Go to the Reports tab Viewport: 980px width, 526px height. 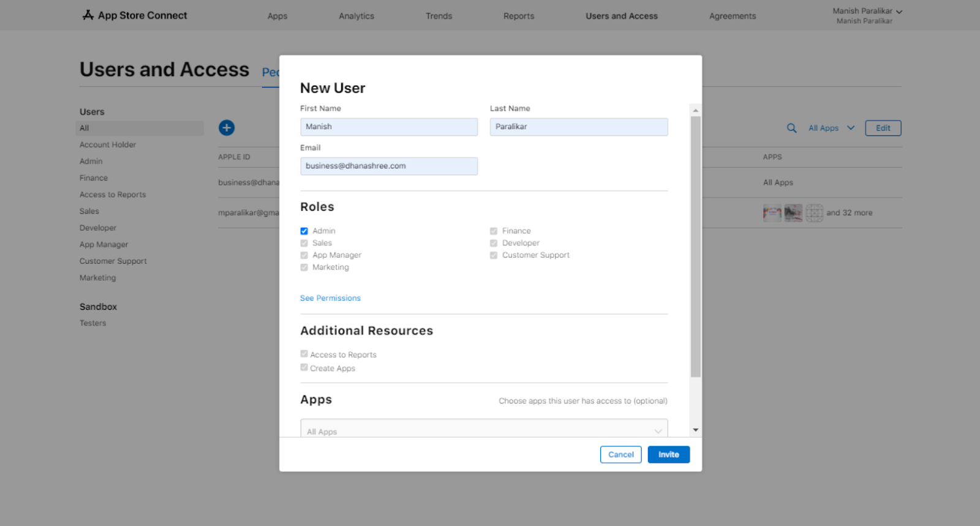(519, 16)
